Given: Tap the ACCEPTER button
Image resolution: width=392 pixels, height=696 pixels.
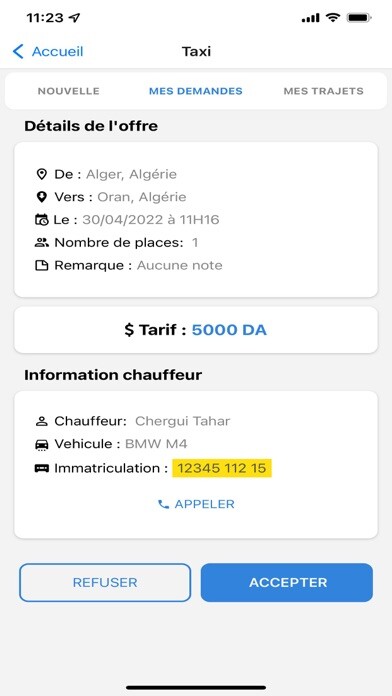Looking at the screenshot, I should click(x=287, y=582).
